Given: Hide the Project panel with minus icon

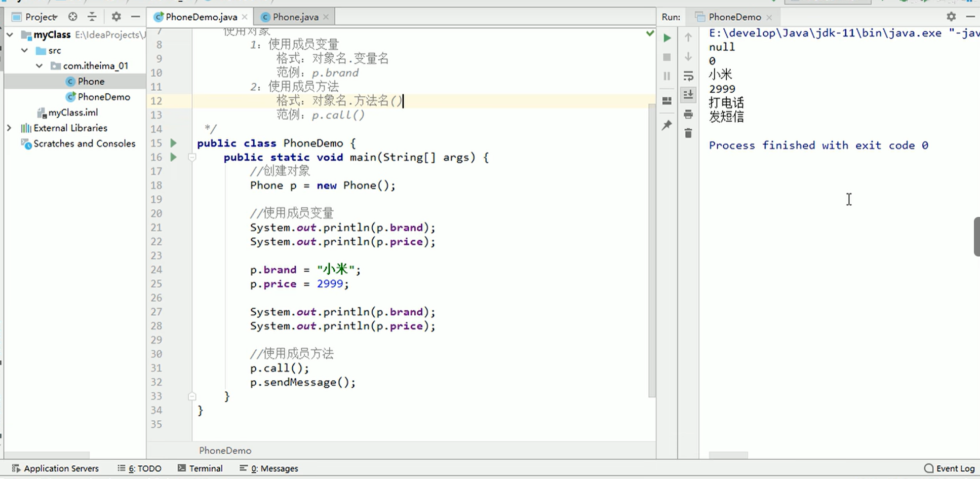Looking at the screenshot, I should tap(135, 17).
